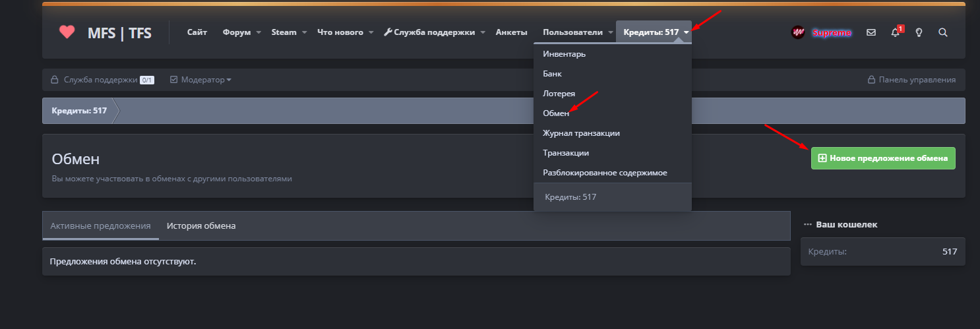The width and height of the screenshot is (980, 329).
Task: Click Кредиты: 517 breadcrumb
Action: coord(79,111)
